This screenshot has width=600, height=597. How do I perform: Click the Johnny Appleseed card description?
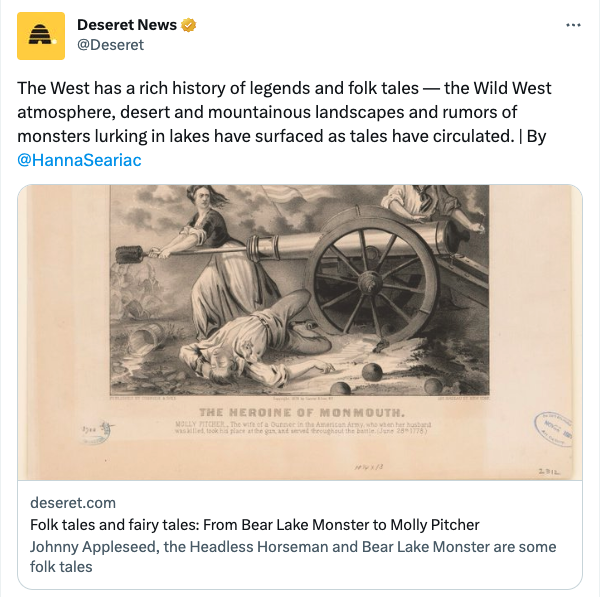point(292,556)
